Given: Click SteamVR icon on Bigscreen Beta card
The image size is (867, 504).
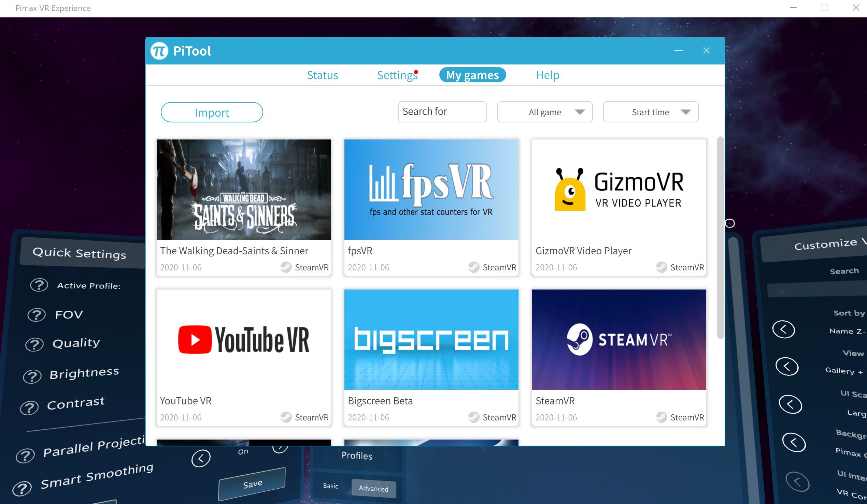Looking at the screenshot, I should pos(474,417).
